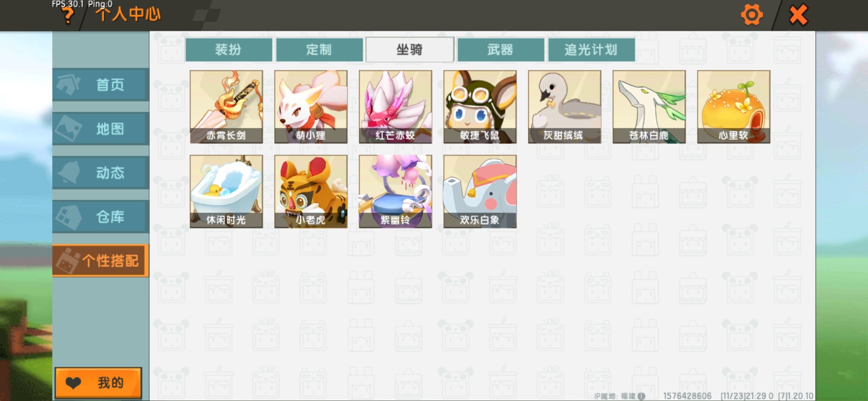Select the 赤霄长剑 sword mount
The image size is (868, 401).
[x=226, y=107]
